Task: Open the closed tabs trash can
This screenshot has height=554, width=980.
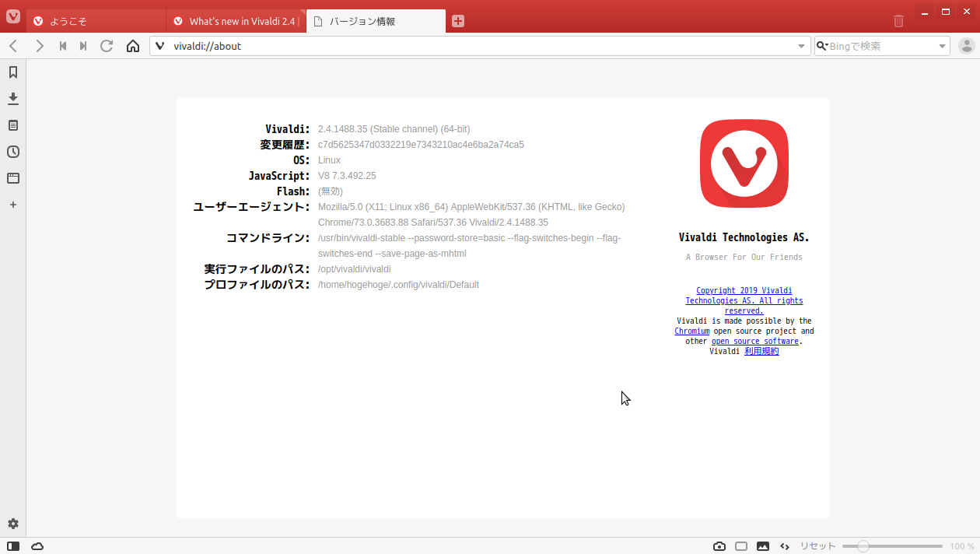Action: click(898, 21)
